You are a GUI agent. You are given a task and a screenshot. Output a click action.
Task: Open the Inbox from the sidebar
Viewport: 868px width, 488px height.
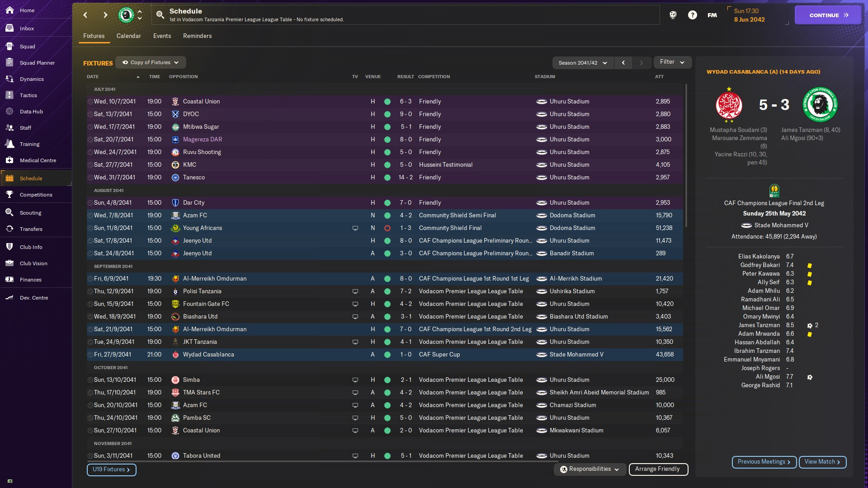click(x=27, y=28)
